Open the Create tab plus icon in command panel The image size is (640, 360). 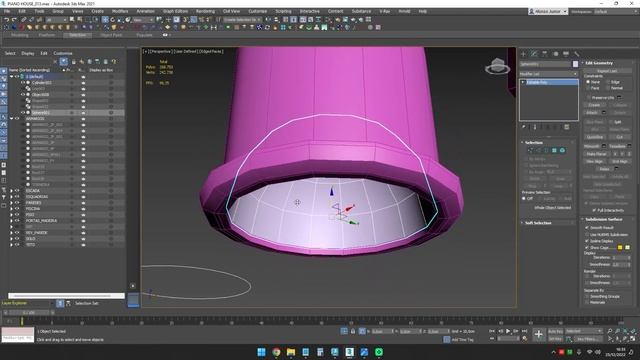tap(524, 54)
